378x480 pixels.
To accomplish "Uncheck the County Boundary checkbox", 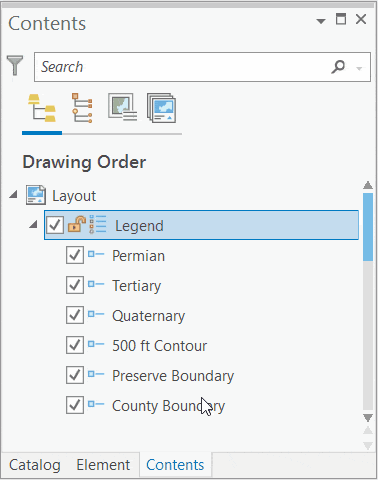I will [75, 405].
